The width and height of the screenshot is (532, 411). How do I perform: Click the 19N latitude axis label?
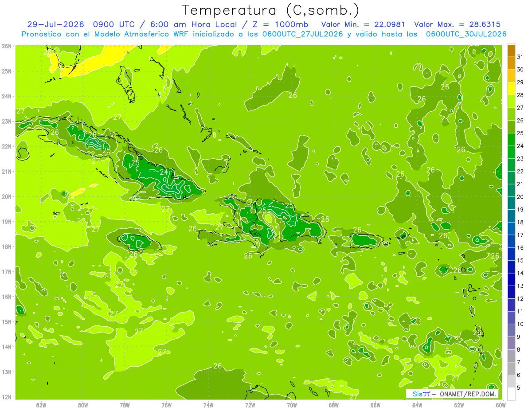pos(6,221)
